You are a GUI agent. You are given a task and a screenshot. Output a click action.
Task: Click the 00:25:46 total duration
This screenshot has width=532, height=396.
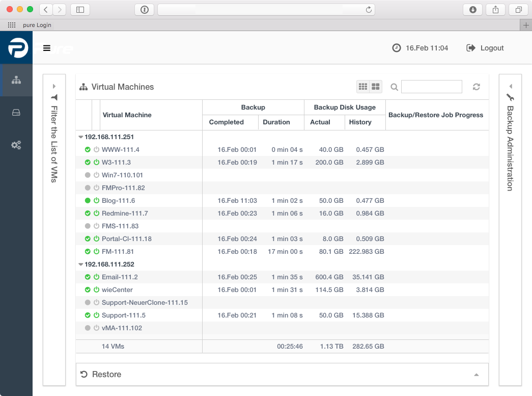(290, 346)
